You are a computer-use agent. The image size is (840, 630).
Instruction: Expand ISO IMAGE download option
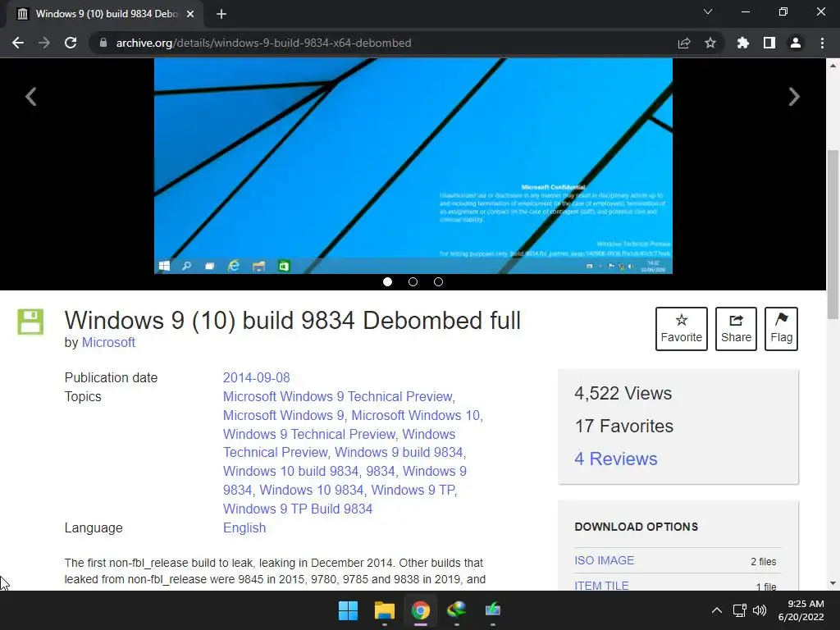coord(604,560)
